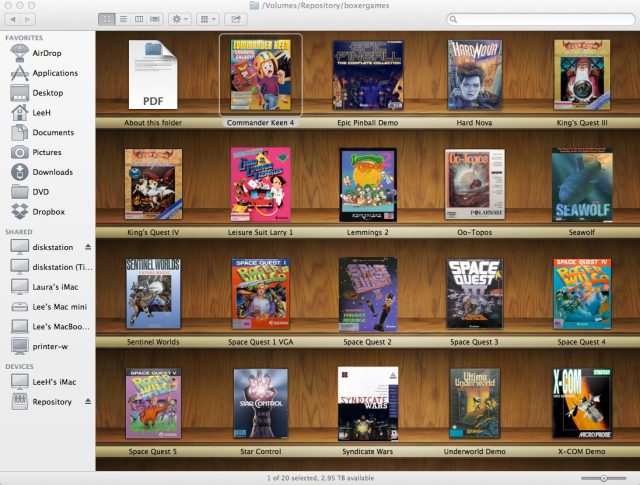Viewport: 640px width, 485px height.
Task: Select Commander Keen 4 game box
Action: 260,75
